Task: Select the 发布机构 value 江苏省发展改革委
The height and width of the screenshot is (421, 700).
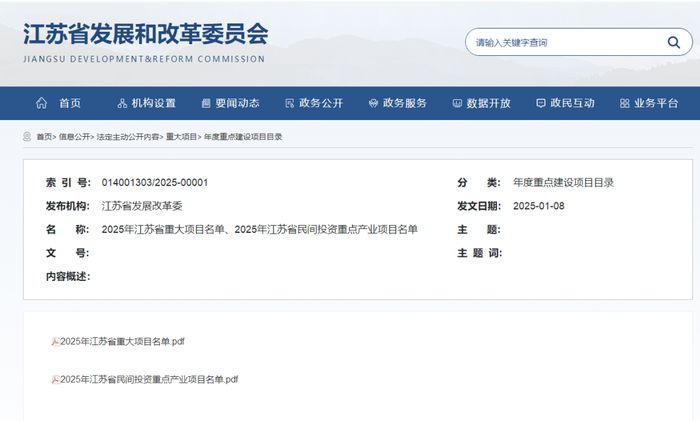Action: pyautogui.click(x=142, y=206)
